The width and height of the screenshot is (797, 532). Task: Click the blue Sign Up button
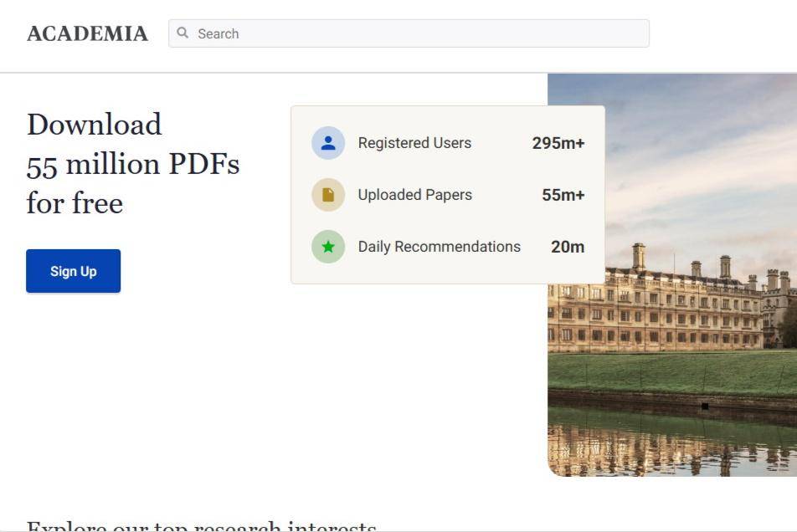[x=73, y=271]
